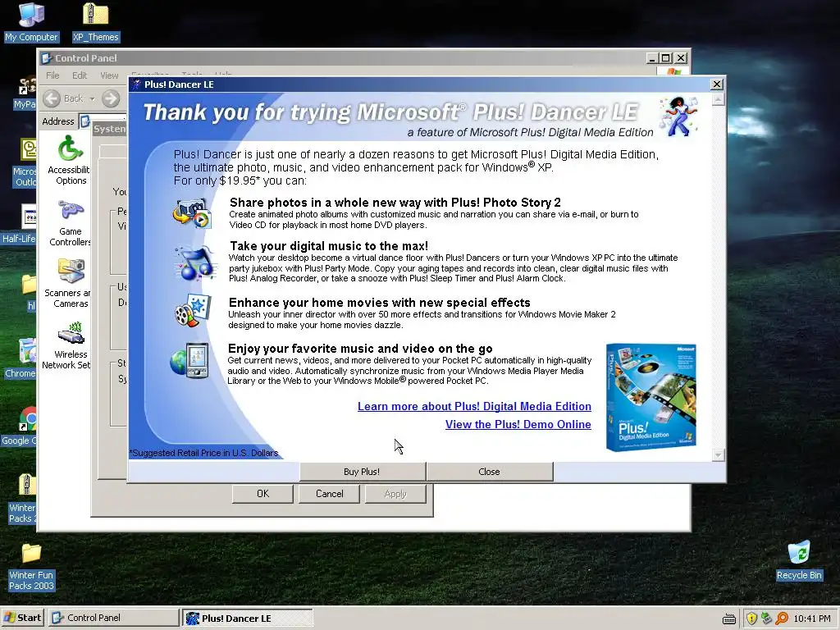Screen dimensions: 840x630
Task: Open the Winter Packs zip on desktop
Action: coord(22,500)
